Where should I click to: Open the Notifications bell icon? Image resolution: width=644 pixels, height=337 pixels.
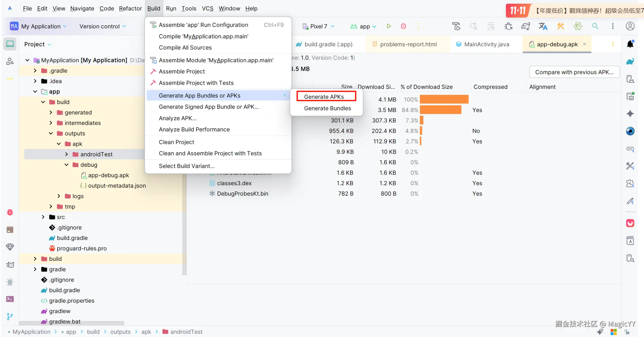(630, 44)
